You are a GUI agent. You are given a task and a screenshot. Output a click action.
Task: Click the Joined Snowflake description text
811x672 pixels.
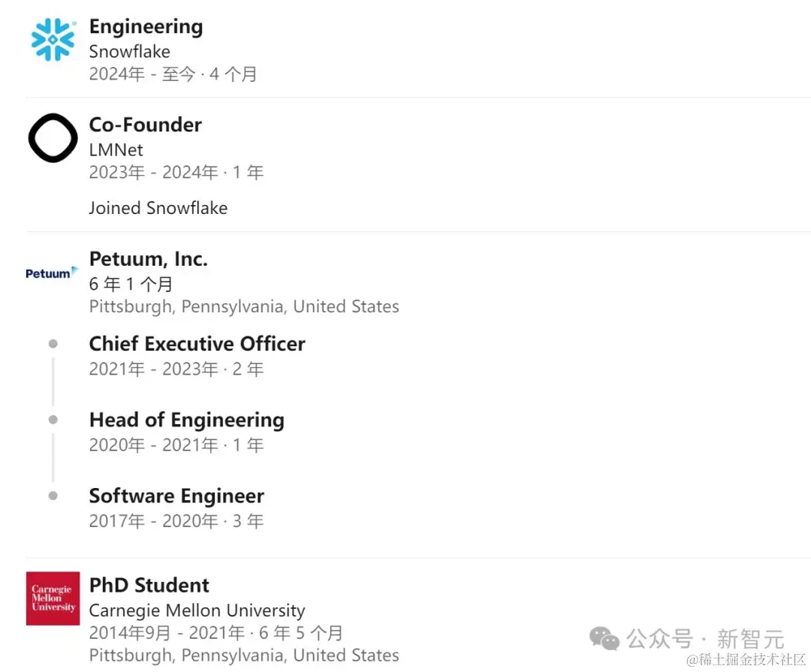point(158,208)
